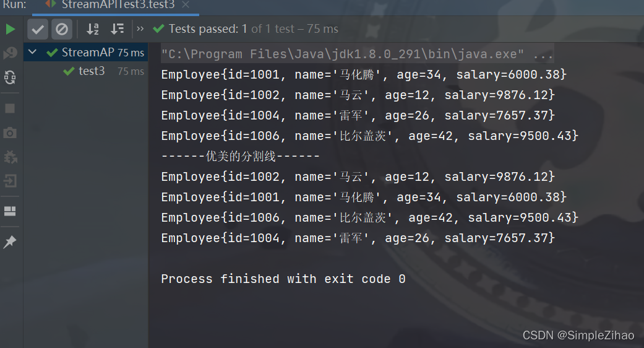Image resolution: width=644 pixels, height=348 pixels.
Task: Expand more toolbar actions chevron
Action: point(140,28)
